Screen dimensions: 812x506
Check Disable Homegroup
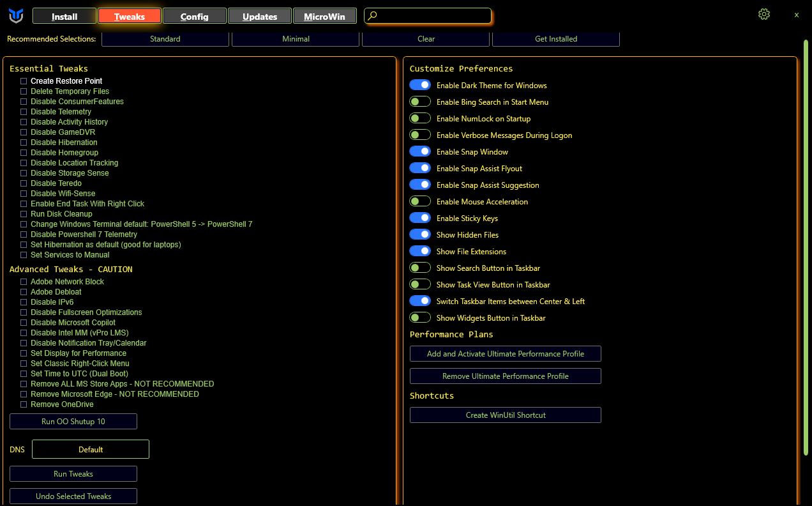point(24,153)
